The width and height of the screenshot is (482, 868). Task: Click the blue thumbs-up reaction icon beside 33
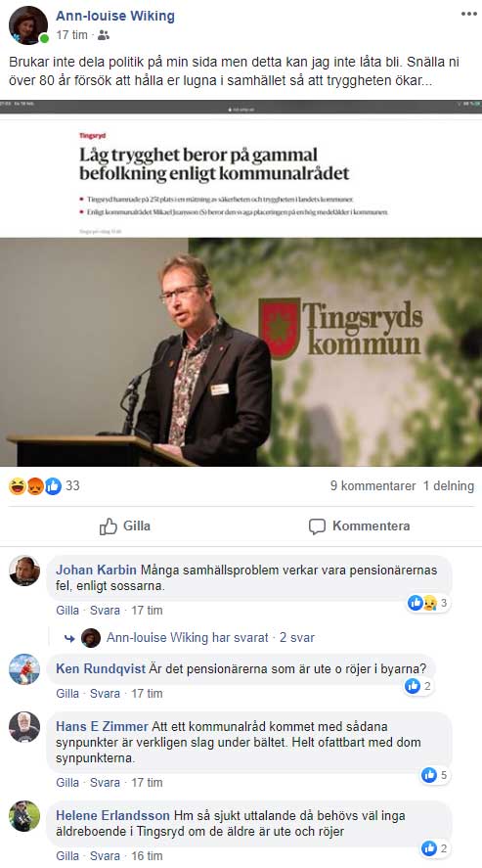click(53, 486)
